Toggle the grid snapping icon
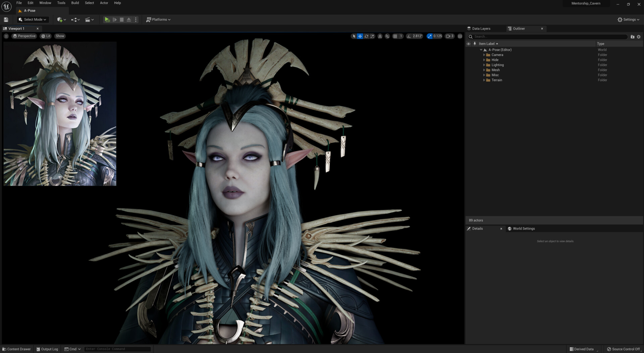The height and width of the screenshot is (353, 644). tap(395, 36)
